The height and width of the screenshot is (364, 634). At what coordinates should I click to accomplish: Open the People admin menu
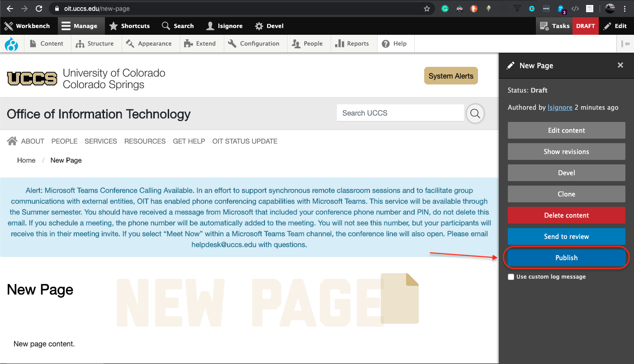point(308,44)
